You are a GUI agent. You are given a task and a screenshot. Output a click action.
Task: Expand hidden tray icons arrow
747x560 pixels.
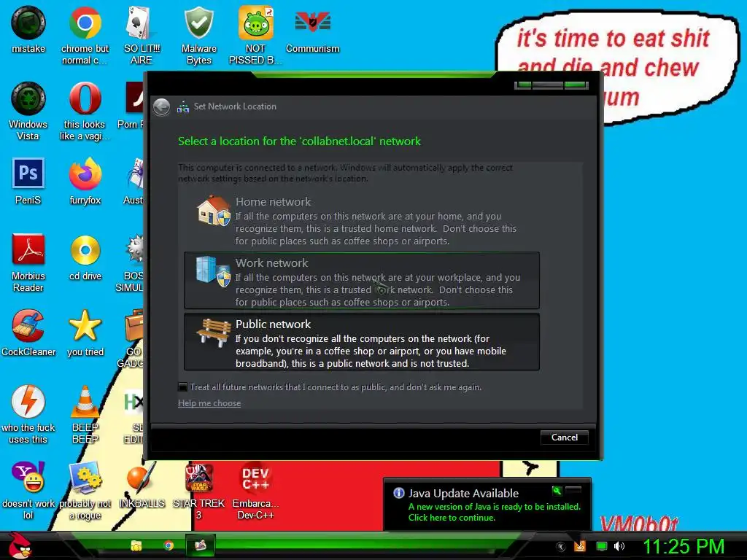[x=561, y=547]
